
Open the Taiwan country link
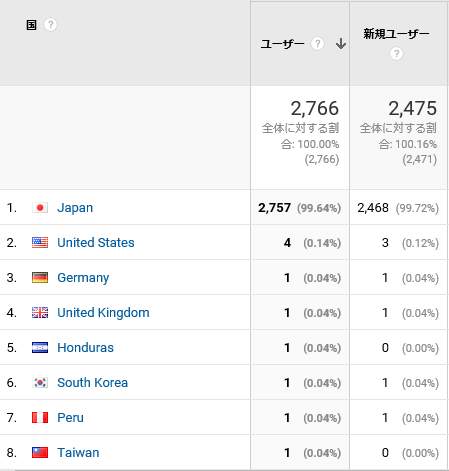(78, 453)
